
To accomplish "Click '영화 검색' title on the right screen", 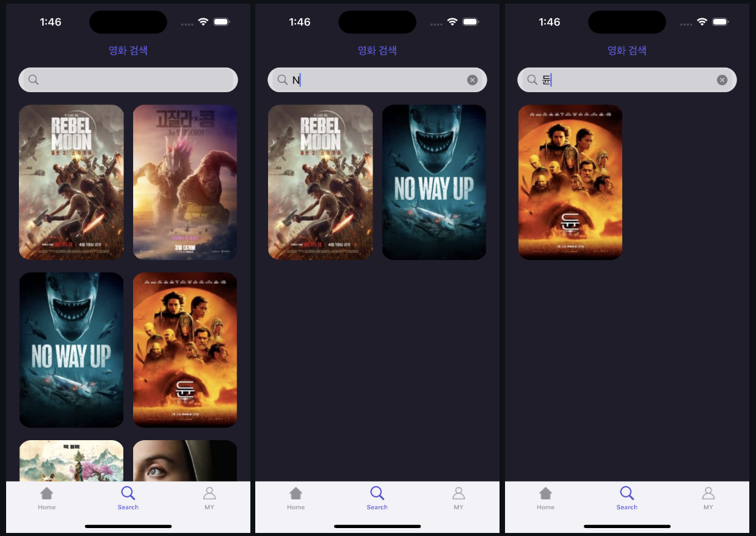I will [627, 50].
